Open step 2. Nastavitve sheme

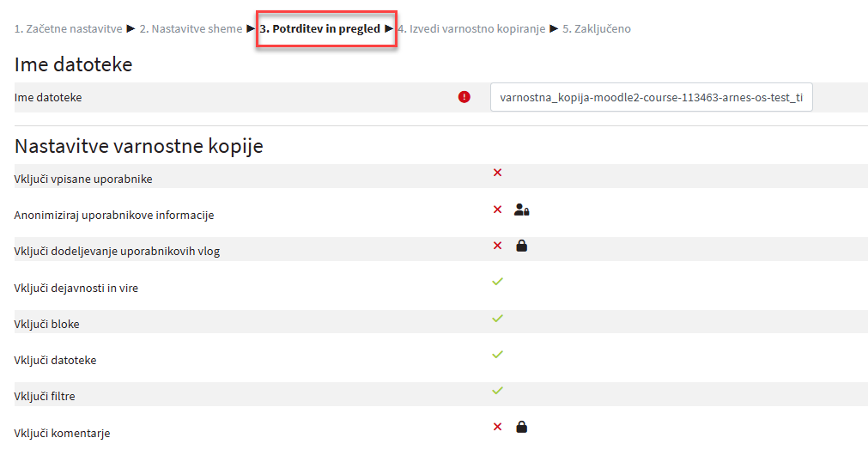click(191, 29)
